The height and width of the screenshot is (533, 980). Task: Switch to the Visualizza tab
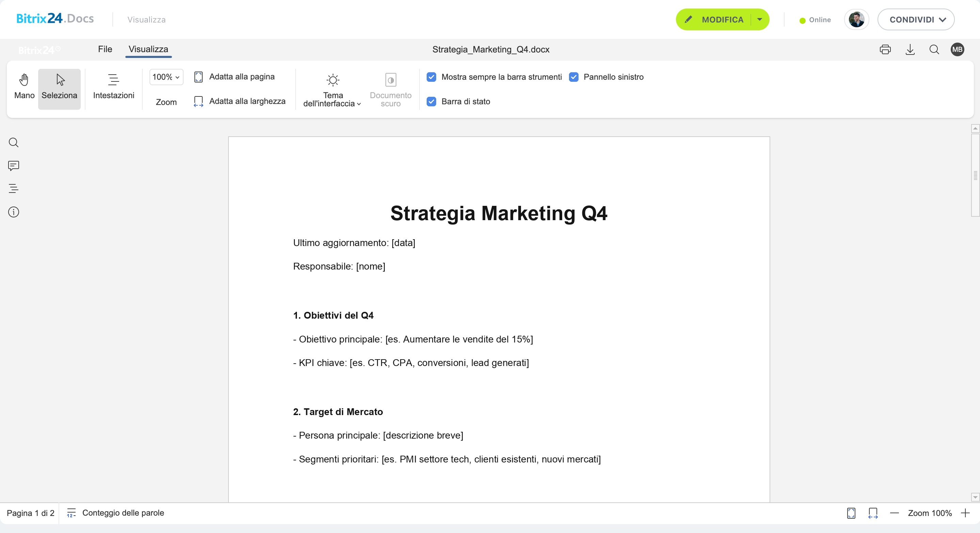pyautogui.click(x=148, y=49)
